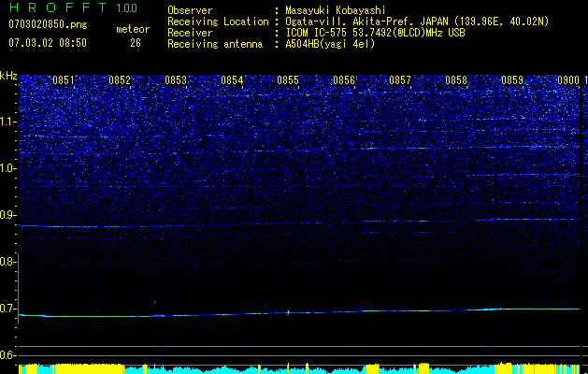Click the 0856 time marker

pos(344,80)
